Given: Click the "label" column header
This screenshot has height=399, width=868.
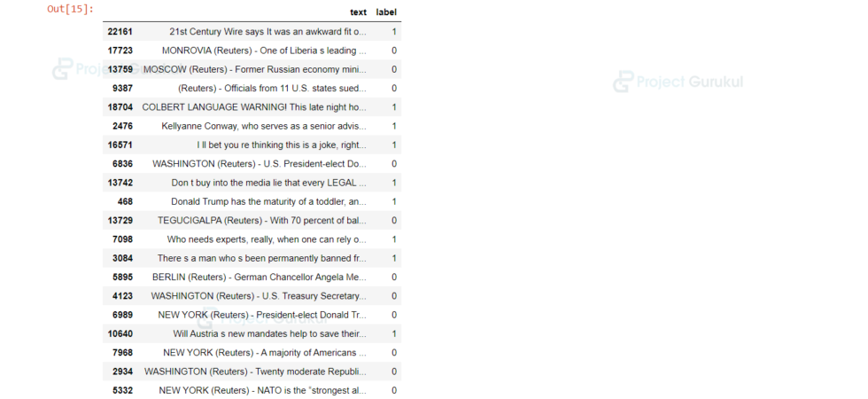Looking at the screenshot, I should [x=386, y=12].
